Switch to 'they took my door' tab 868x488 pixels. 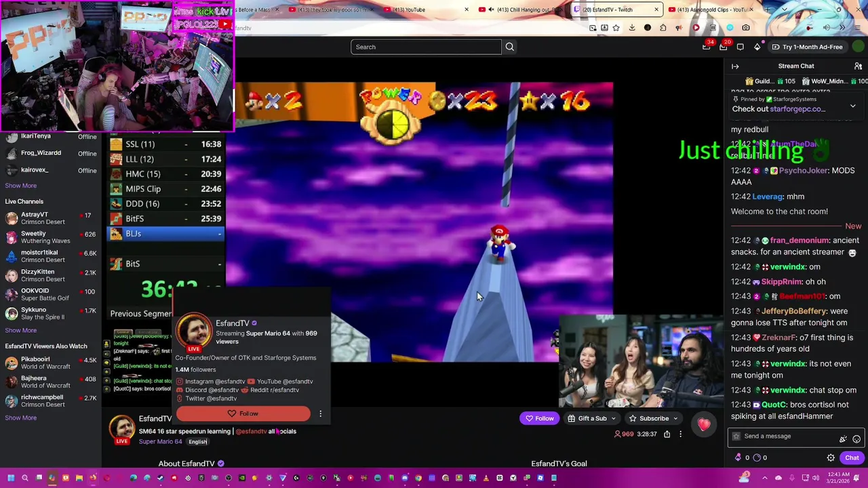click(330, 9)
